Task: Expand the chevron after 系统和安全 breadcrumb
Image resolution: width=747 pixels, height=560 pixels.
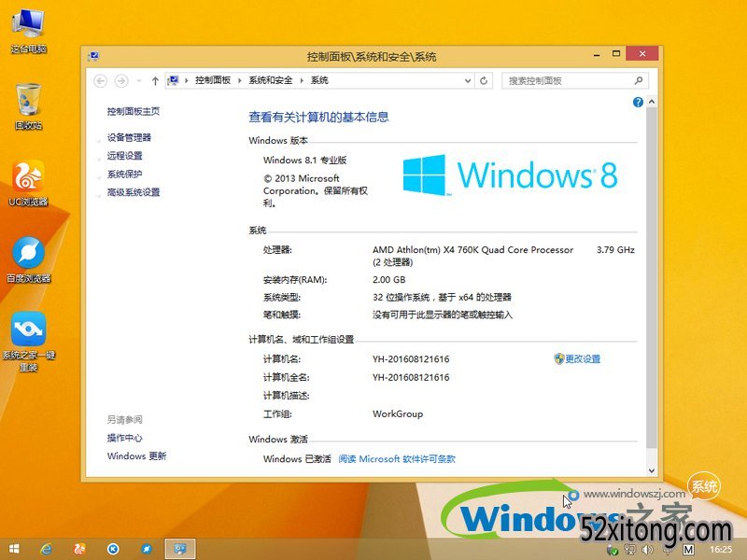Action: [x=302, y=80]
